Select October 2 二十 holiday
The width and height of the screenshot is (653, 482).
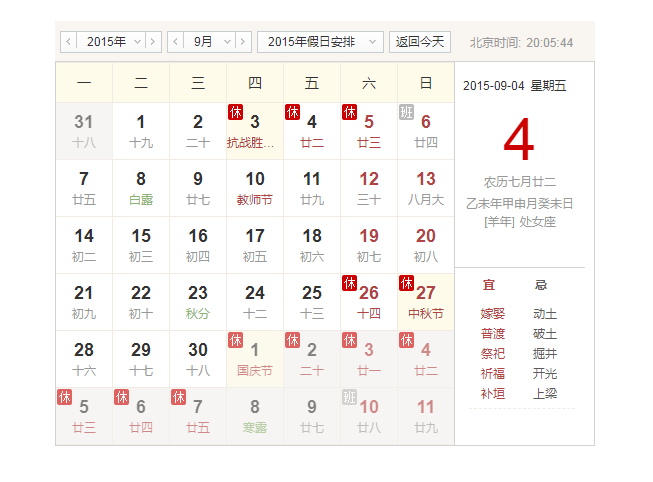(x=312, y=359)
